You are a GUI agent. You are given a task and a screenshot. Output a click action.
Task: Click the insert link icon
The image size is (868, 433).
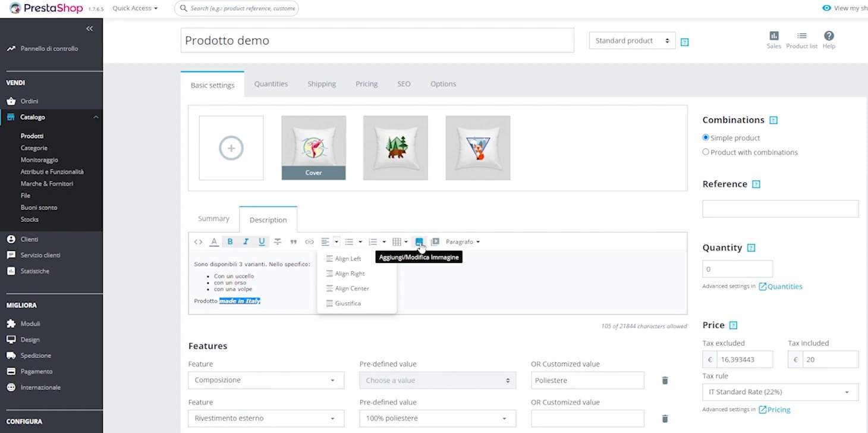309,241
